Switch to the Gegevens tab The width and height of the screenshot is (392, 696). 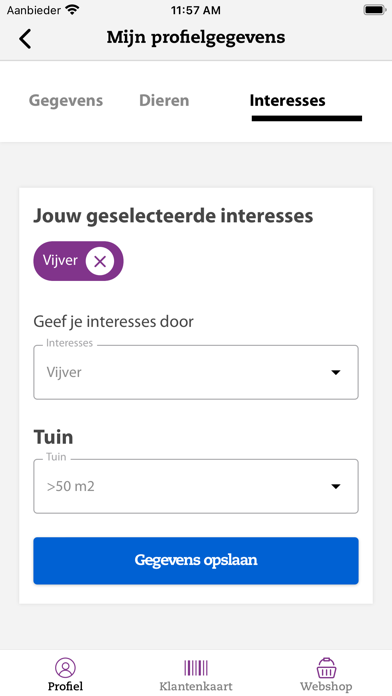66,101
